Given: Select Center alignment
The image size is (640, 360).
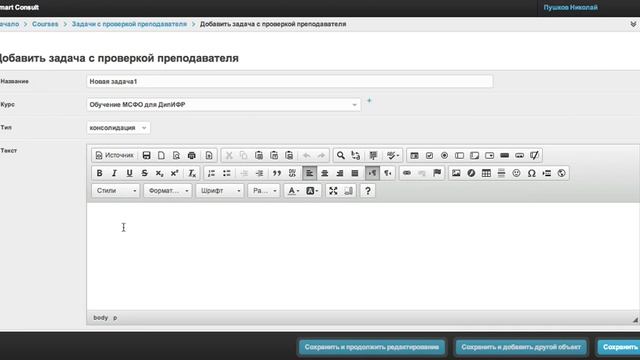Looking at the screenshot, I should pyautogui.click(x=324, y=173).
